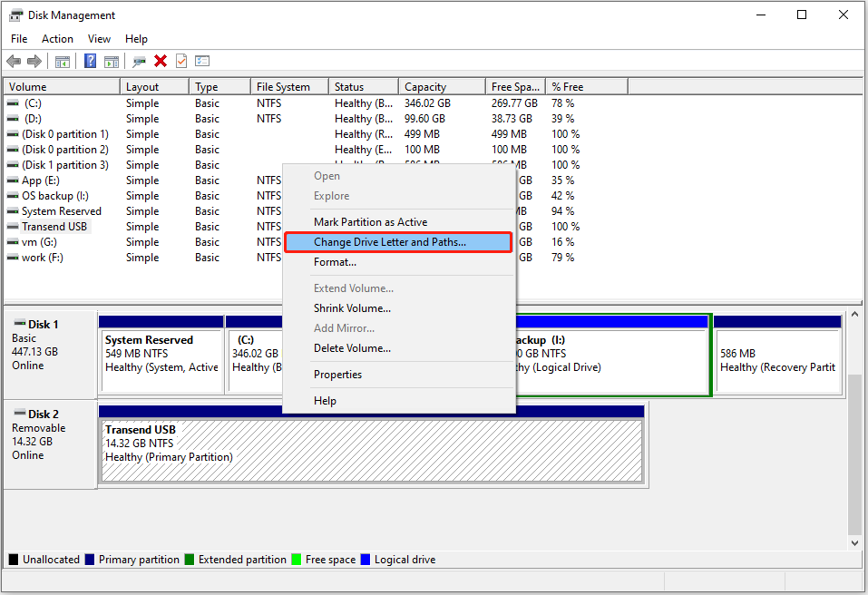This screenshot has width=868, height=595.
Task: Click the forward navigation arrow icon
Action: click(x=34, y=61)
